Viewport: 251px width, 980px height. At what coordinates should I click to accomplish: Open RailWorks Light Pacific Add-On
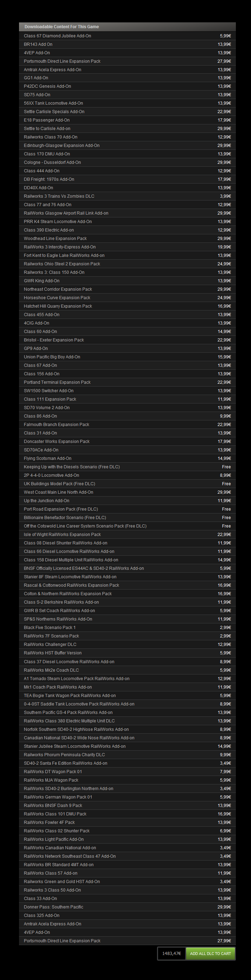(x=127, y=839)
